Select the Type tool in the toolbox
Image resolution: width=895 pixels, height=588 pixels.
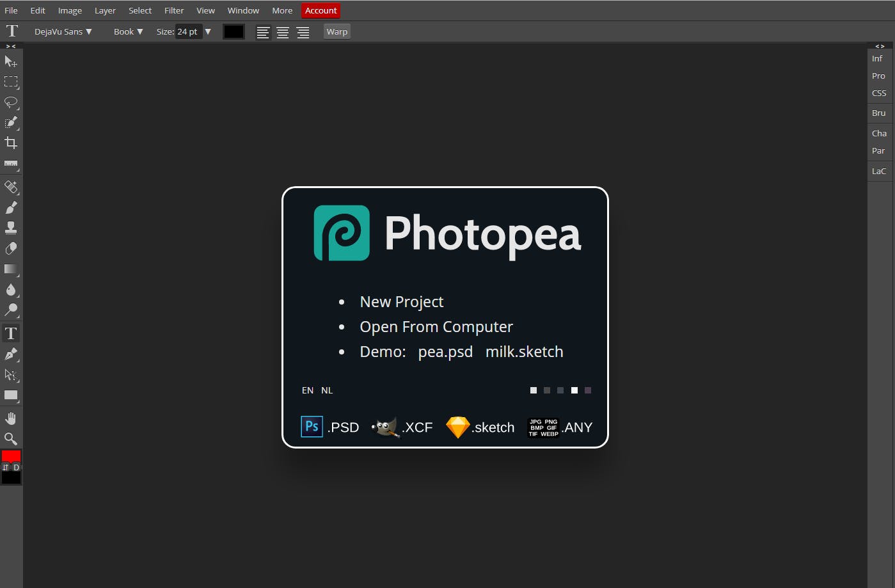pos(11,333)
